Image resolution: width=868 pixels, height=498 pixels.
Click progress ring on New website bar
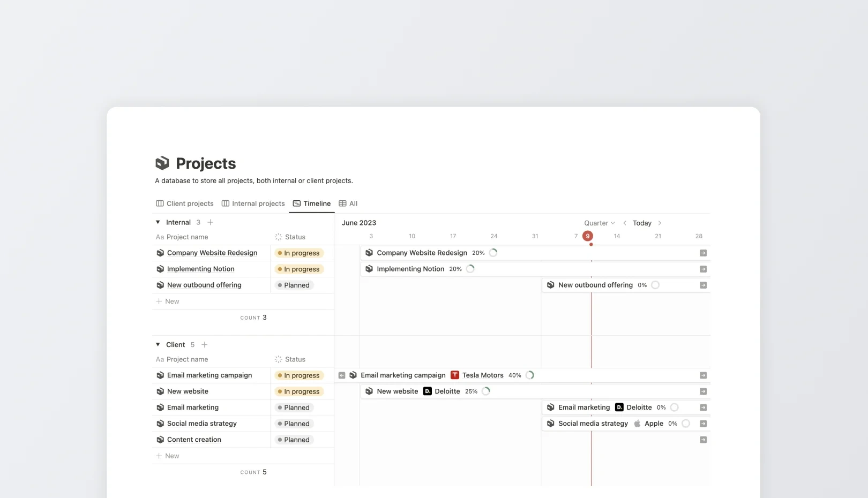[486, 391]
